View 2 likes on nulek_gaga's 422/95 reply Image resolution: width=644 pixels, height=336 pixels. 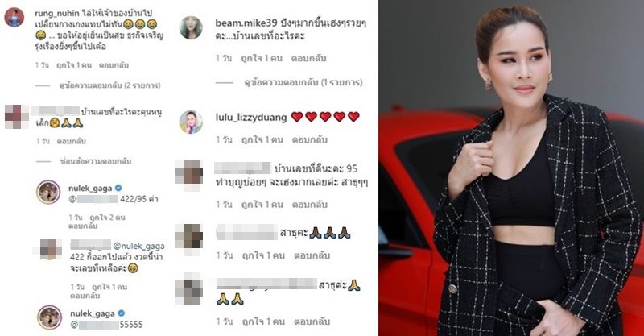click(108, 217)
